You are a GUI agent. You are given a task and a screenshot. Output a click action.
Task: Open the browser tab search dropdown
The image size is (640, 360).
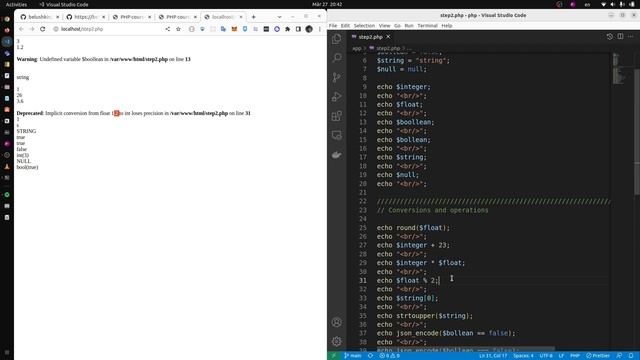[x=279, y=17]
